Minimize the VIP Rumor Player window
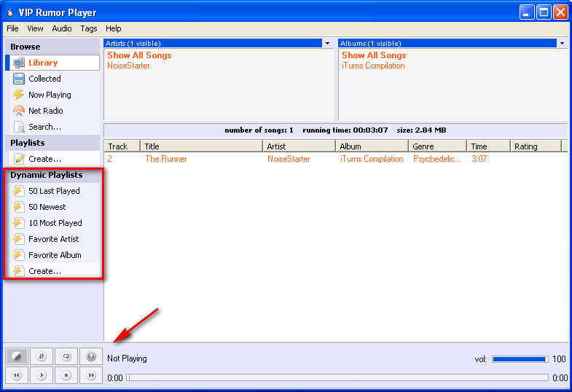 (526, 12)
